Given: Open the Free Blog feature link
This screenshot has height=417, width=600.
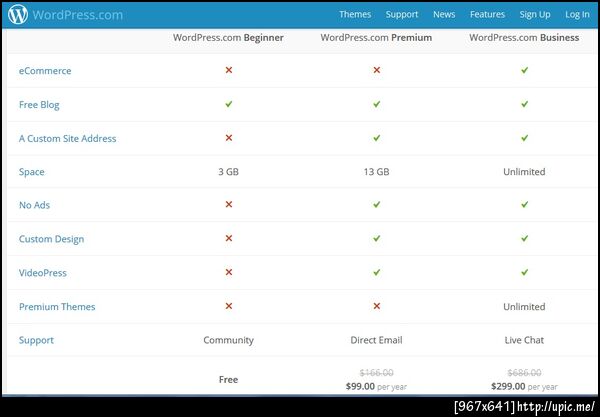Looking at the screenshot, I should (39, 105).
